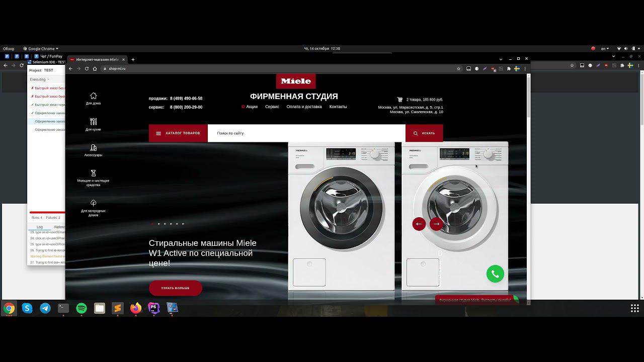Click the 'Поиск по сайту' search field
This screenshot has width=644, height=362.
coord(306,133)
